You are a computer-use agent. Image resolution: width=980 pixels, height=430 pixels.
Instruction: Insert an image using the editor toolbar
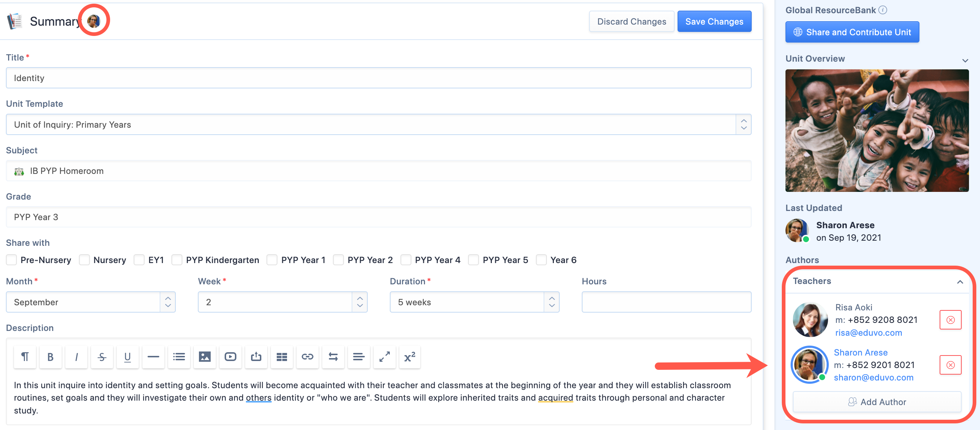pyautogui.click(x=205, y=357)
